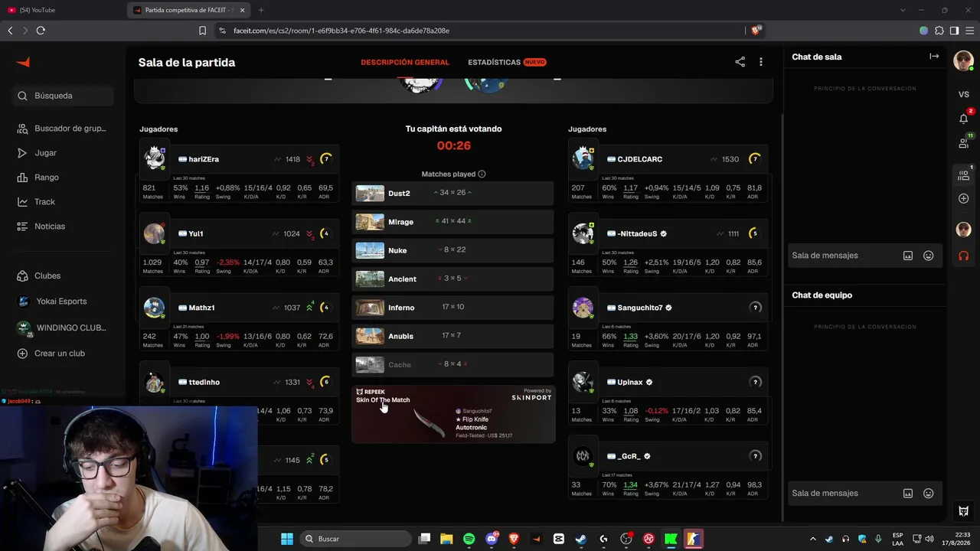Open Sanguchito7's player profile
Viewport: 980px width, 551px height.
coord(639,308)
